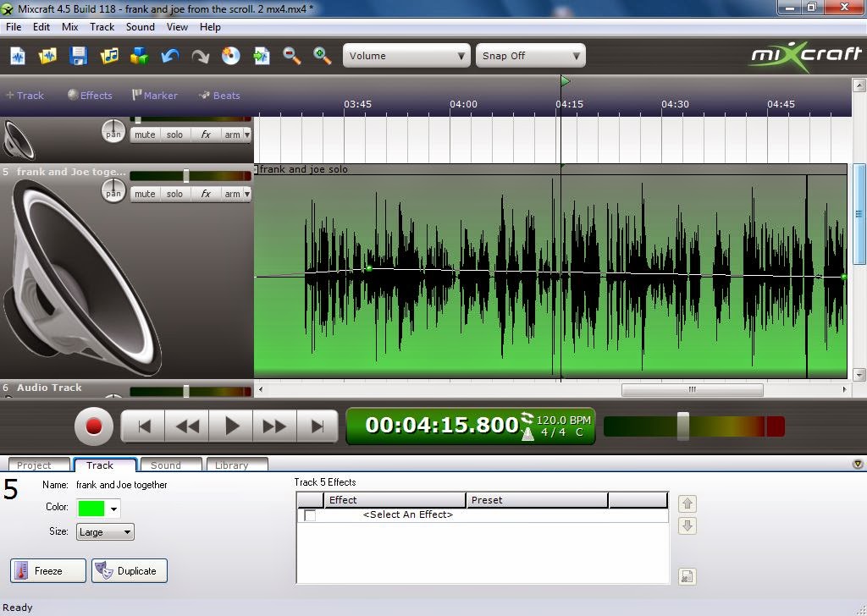Click the effect edit icon below arrows
Viewport: 867px width, 616px height.
coord(687,577)
